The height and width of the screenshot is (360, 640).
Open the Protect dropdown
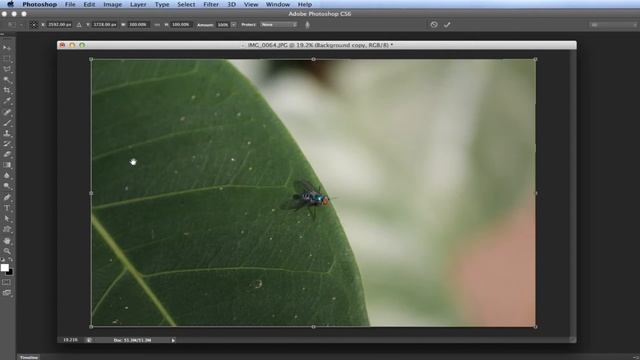point(279,25)
